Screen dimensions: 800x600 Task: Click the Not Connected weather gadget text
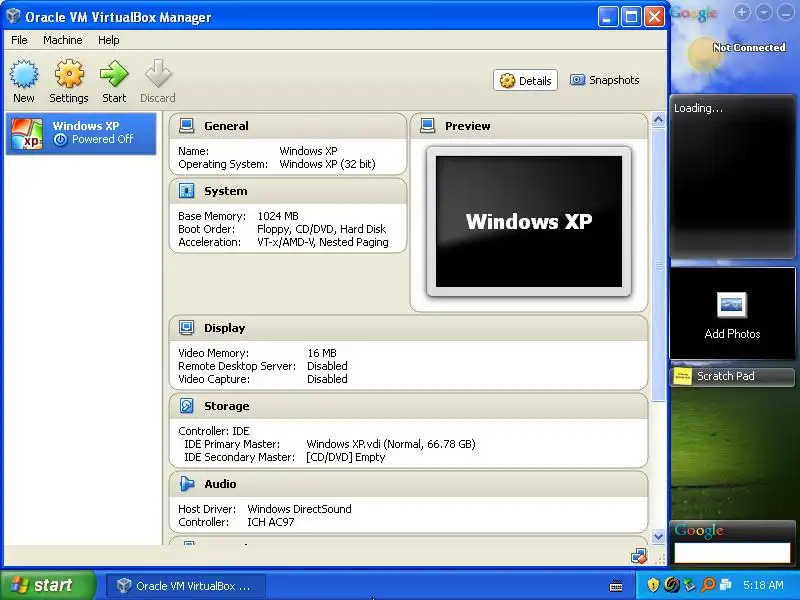coord(749,47)
